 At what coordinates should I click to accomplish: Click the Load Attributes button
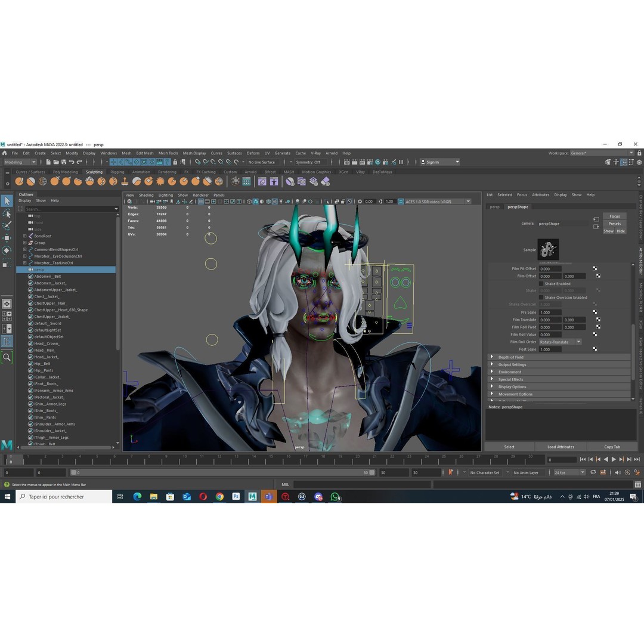click(561, 447)
